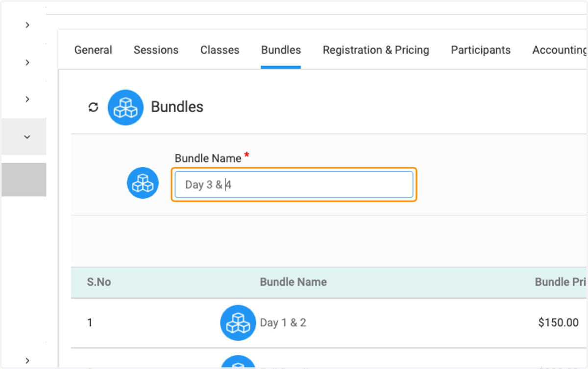Click the Bundles cube icon in header
Image resolution: width=588 pixels, height=369 pixels.
point(125,107)
